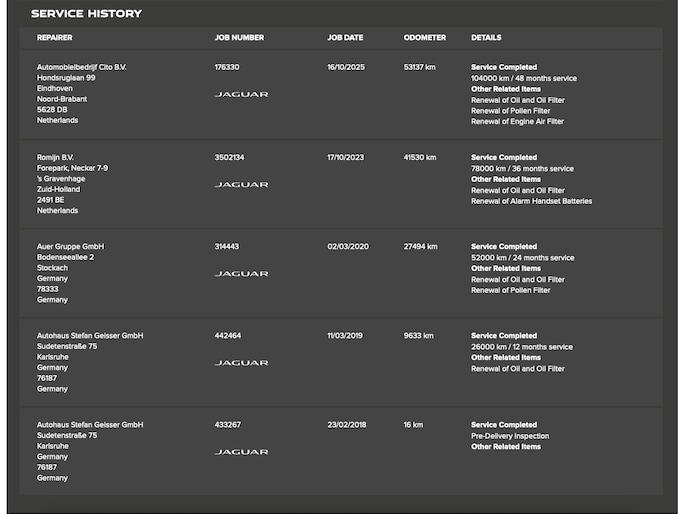Click the Repairer column header

pyautogui.click(x=55, y=38)
